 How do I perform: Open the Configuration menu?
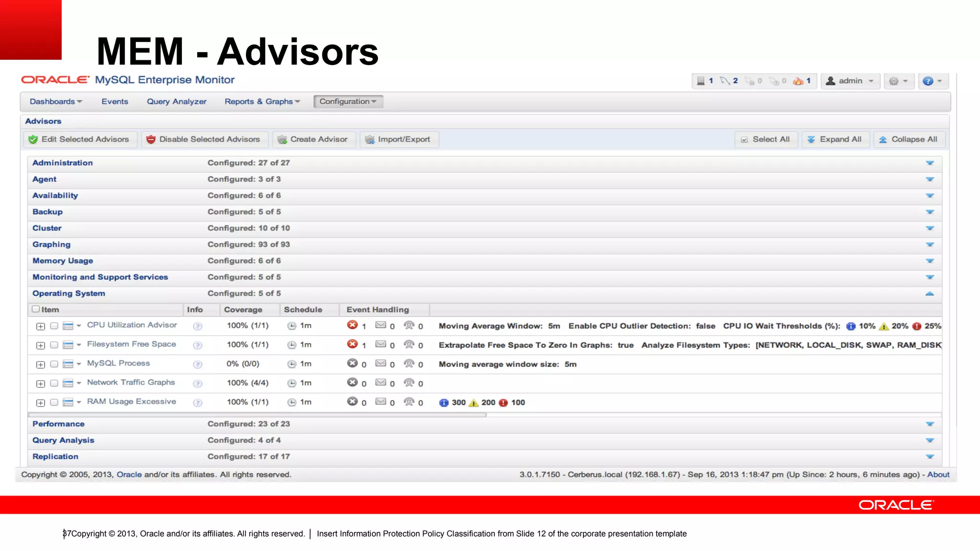[348, 101]
